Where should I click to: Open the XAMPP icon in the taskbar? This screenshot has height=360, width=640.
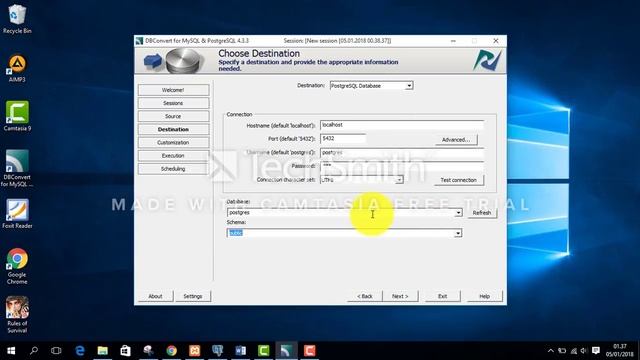point(195,351)
